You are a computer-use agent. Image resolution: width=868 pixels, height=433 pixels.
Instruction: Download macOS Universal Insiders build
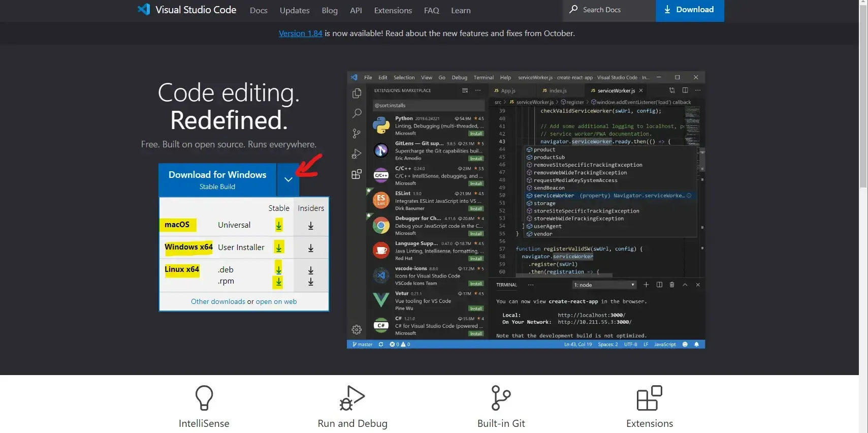coord(311,226)
